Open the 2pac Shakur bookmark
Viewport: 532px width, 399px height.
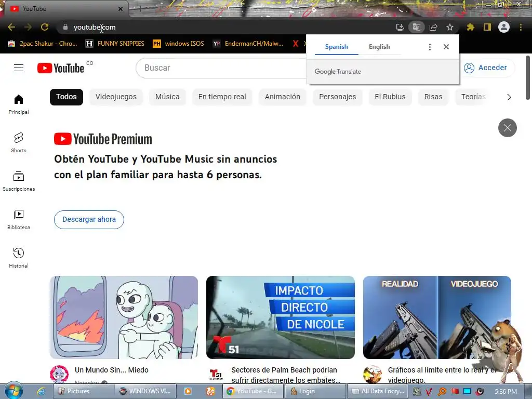43,44
